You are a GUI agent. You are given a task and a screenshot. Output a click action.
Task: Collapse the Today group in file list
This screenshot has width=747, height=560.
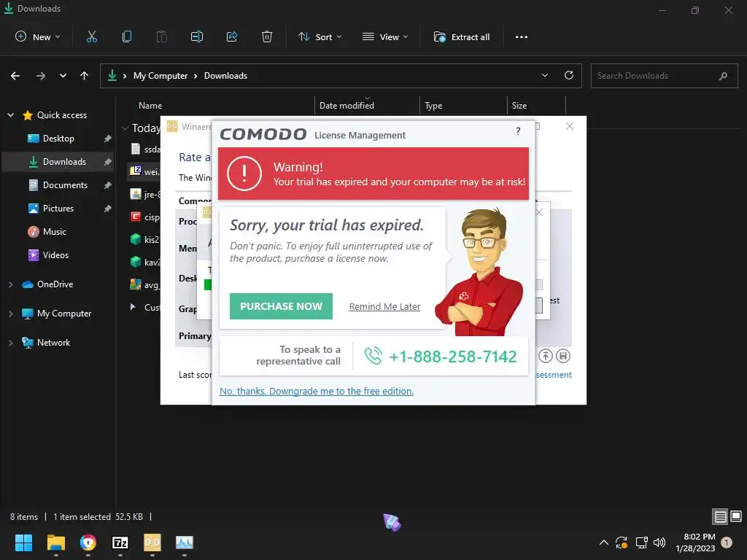tap(125, 128)
